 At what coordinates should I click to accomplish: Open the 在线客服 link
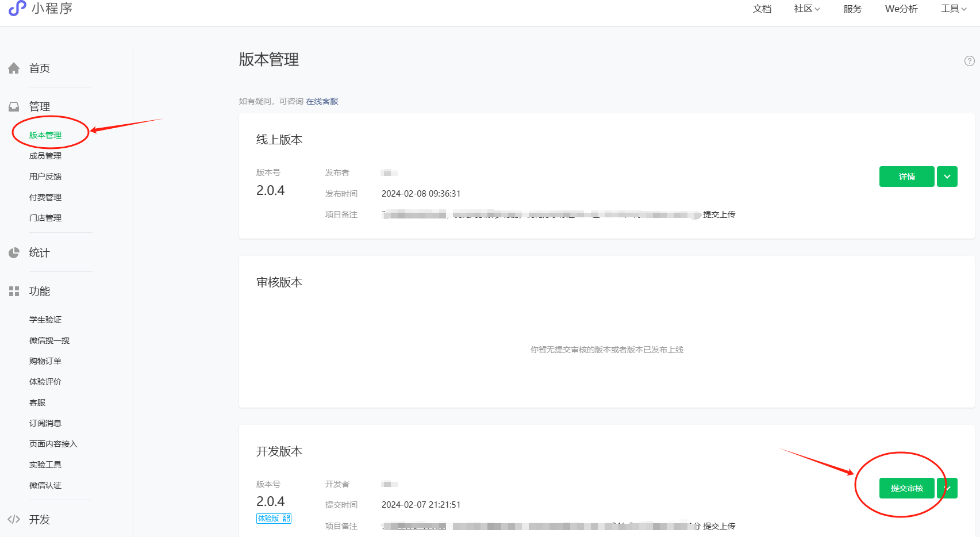click(x=322, y=101)
